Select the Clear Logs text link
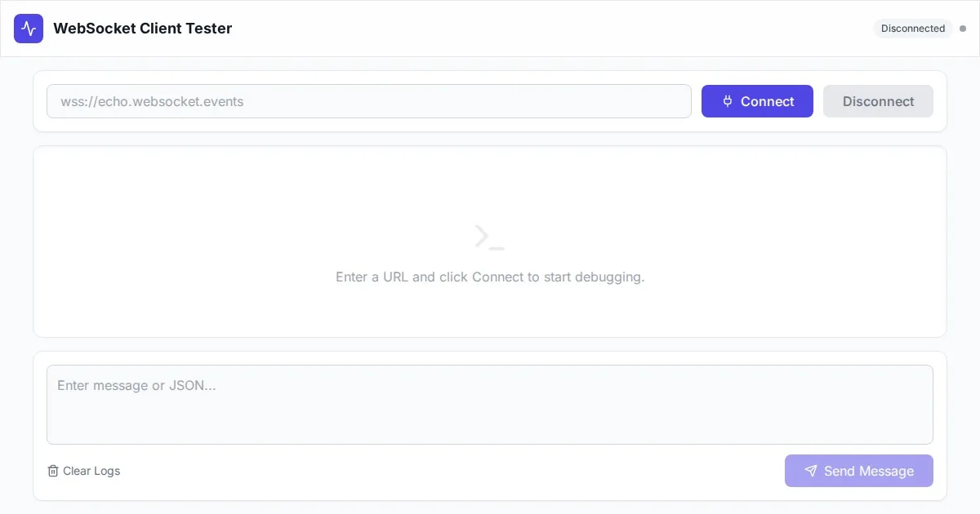Screen dimensions: 980x514 91,471
